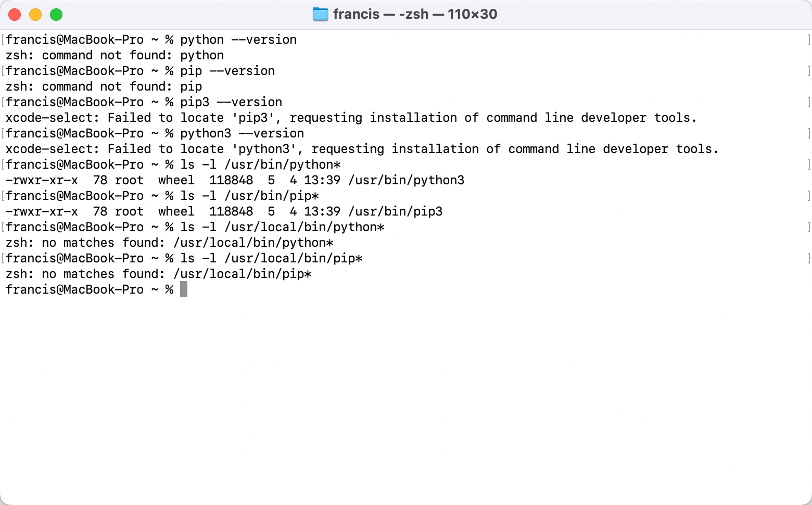Click the "python --version" command text
The height and width of the screenshot is (505, 812).
click(238, 40)
